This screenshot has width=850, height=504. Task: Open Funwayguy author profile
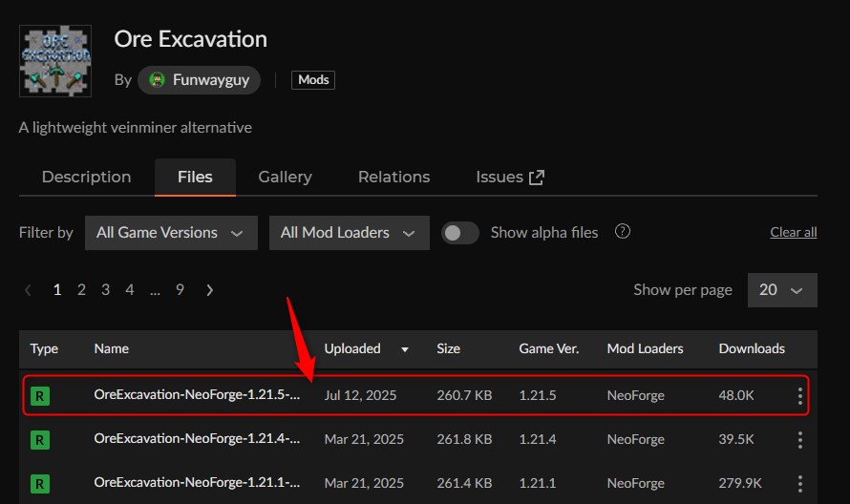pos(199,80)
